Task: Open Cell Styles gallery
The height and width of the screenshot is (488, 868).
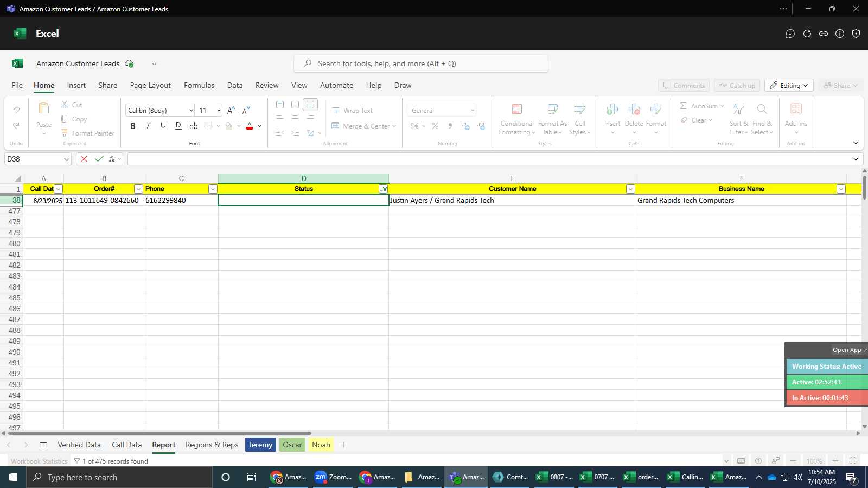Action: click(579, 119)
